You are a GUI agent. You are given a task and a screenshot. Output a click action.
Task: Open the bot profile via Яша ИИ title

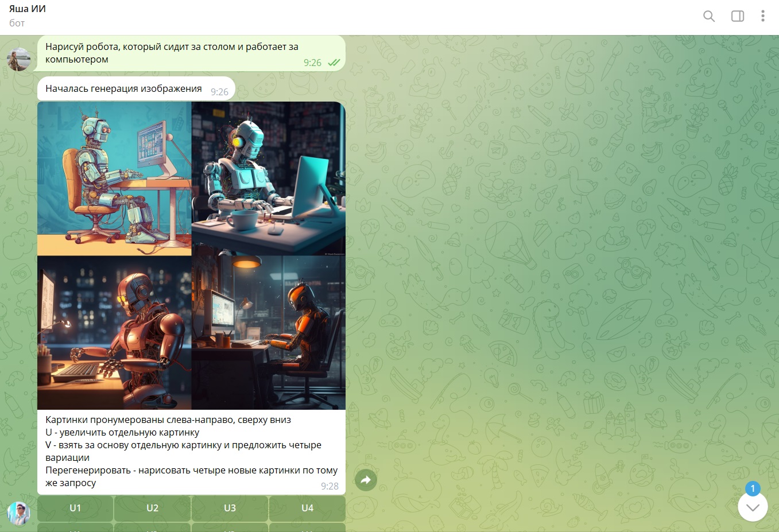pyautogui.click(x=28, y=9)
